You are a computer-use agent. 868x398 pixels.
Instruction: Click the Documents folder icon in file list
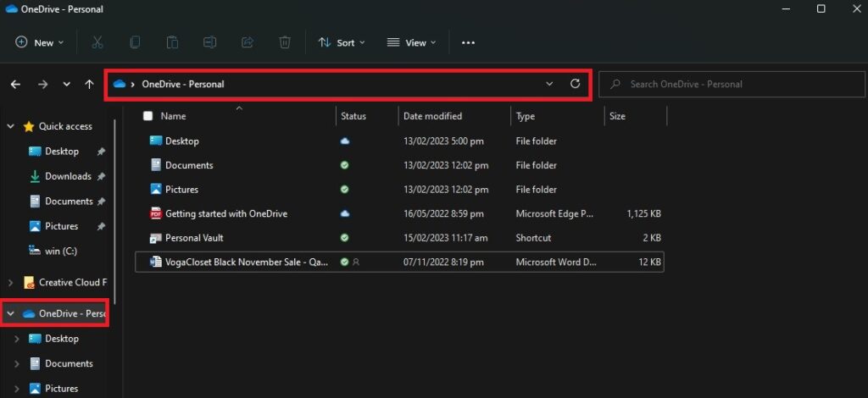tap(156, 165)
